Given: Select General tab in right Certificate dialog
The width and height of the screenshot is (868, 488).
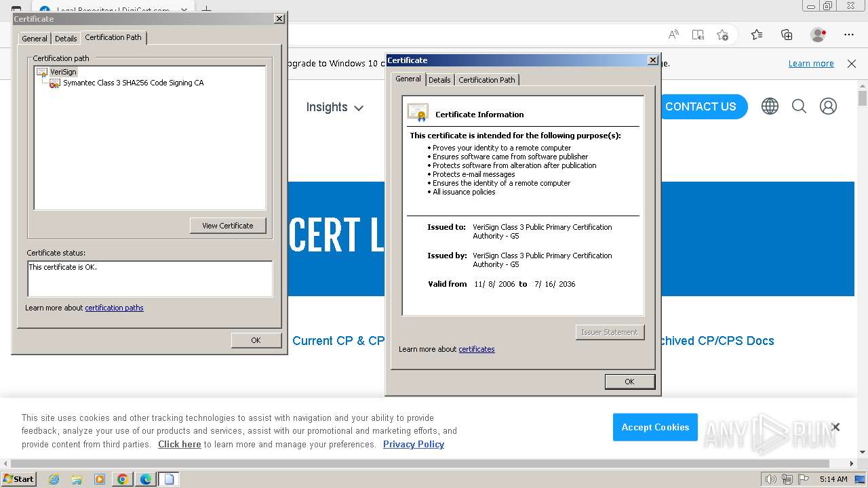Looking at the screenshot, I should point(408,79).
